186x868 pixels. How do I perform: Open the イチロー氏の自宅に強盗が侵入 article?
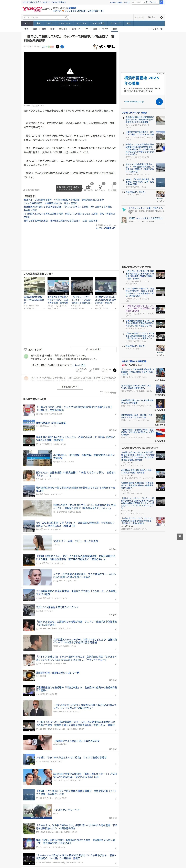pyautogui.click(x=84, y=575)
